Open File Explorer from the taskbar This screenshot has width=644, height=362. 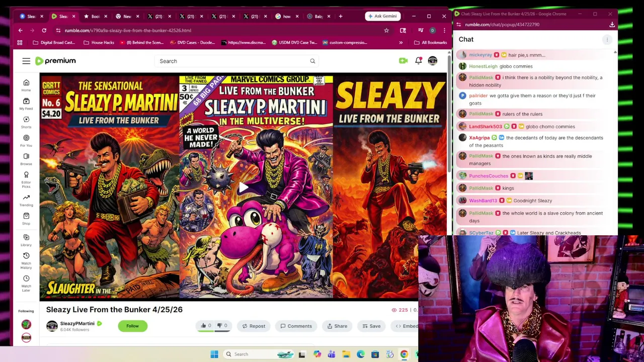(x=346, y=354)
